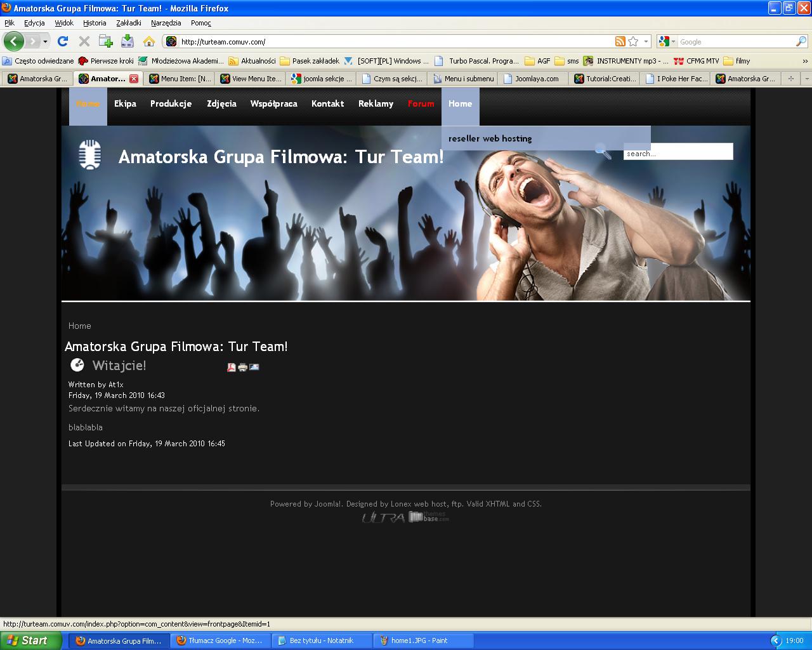Open the downloads toolbar icon

(x=128, y=41)
